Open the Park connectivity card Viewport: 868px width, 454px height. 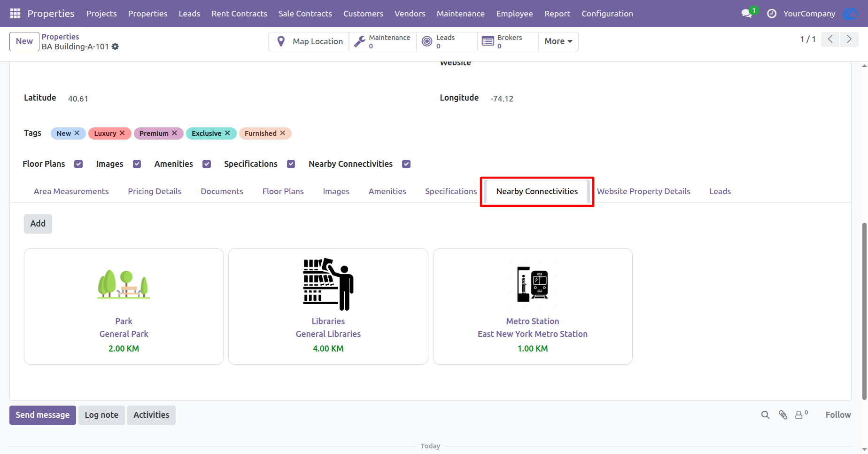tap(124, 306)
